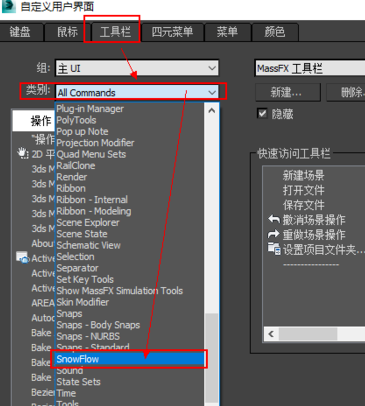
Task: Select Ribbon - Internal category
Action: pyautogui.click(x=92, y=199)
